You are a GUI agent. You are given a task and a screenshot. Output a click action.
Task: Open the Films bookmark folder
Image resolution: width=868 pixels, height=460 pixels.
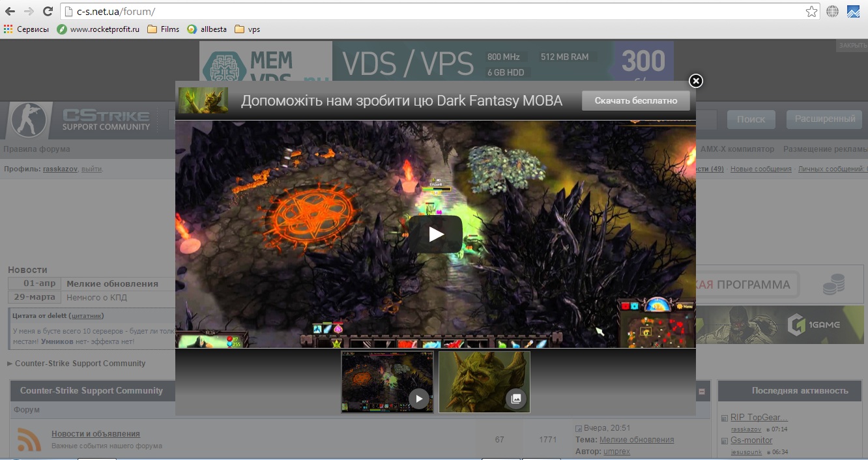pyautogui.click(x=164, y=29)
